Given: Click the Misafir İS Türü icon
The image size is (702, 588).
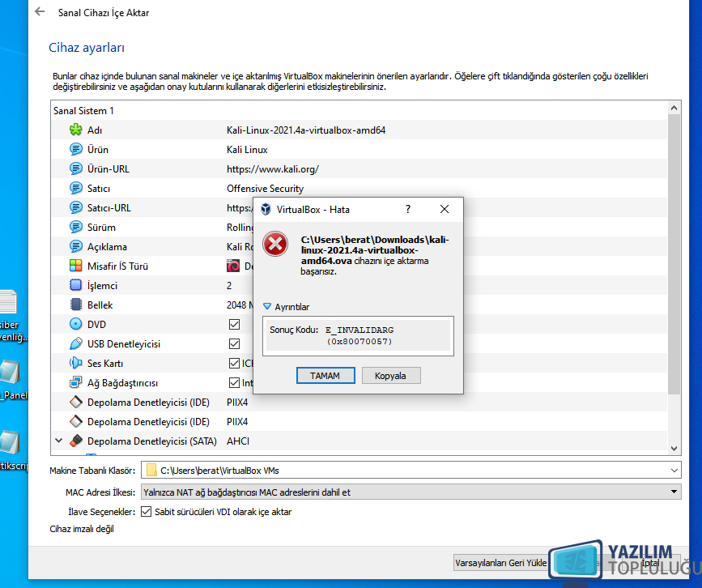Looking at the screenshot, I should 75,266.
